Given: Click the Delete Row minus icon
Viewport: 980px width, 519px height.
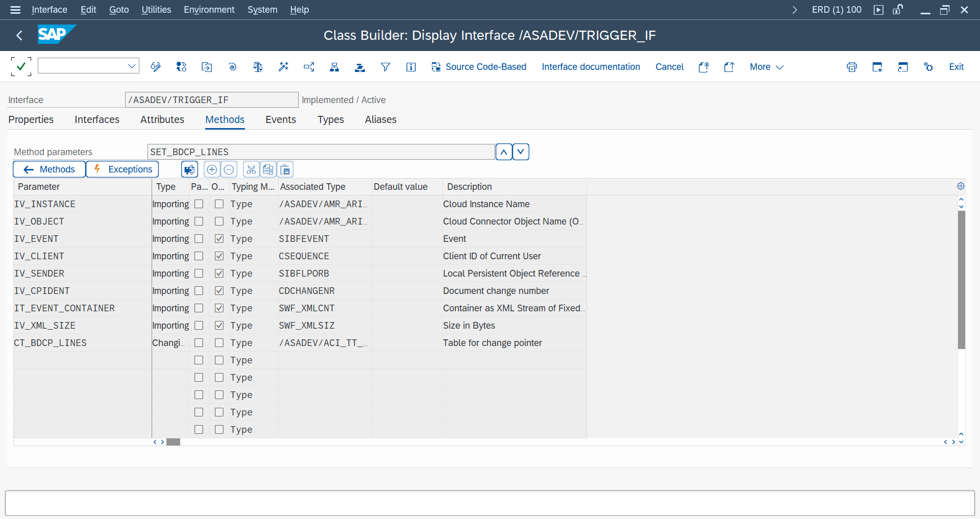Looking at the screenshot, I should (229, 169).
